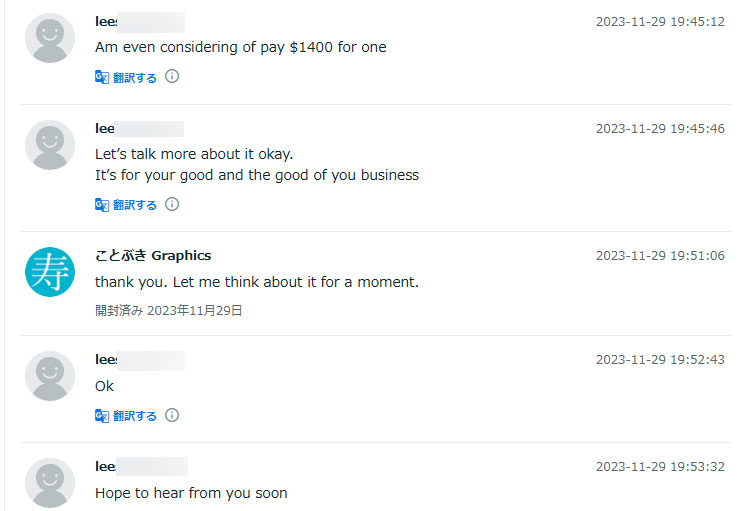Click the gray avatar beside the "Let's talk more" message
Image resolution: width=744 pixels, height=511 pixels.
pos(50,145)
